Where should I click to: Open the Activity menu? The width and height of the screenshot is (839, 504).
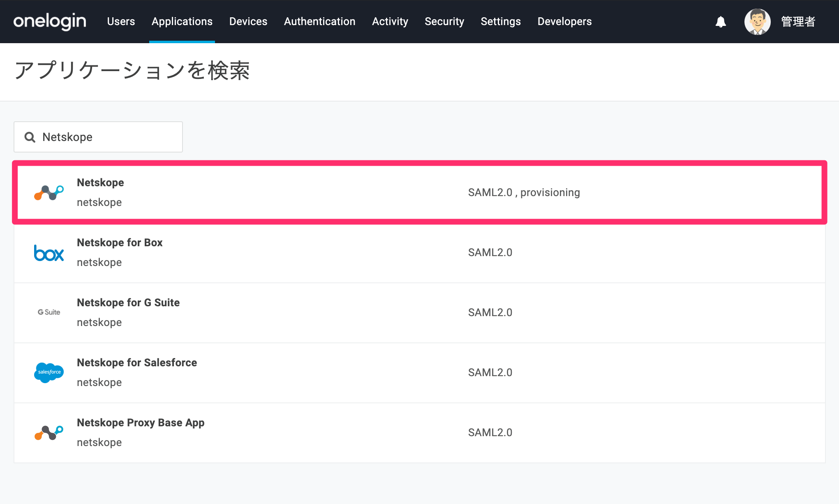coord(390,21)
